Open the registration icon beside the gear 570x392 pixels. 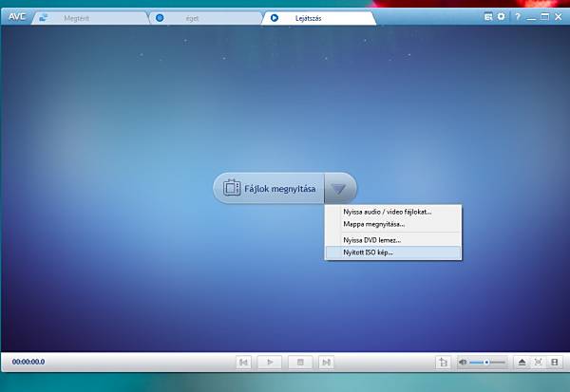click(x=488, y=17)
